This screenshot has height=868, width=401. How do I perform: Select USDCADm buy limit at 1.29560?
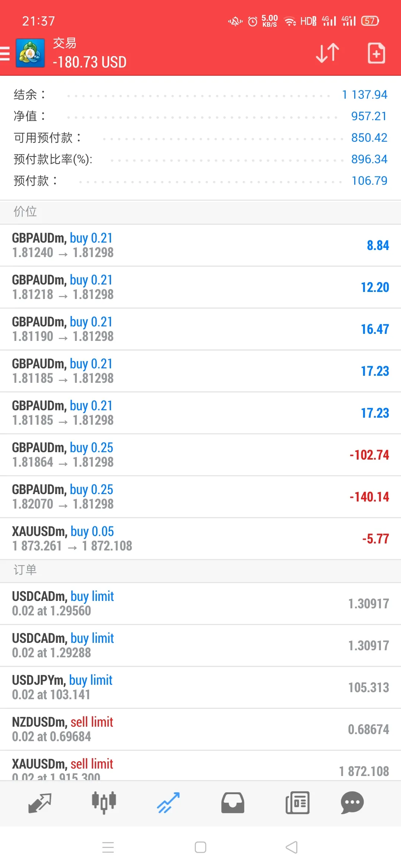point(200,604)
